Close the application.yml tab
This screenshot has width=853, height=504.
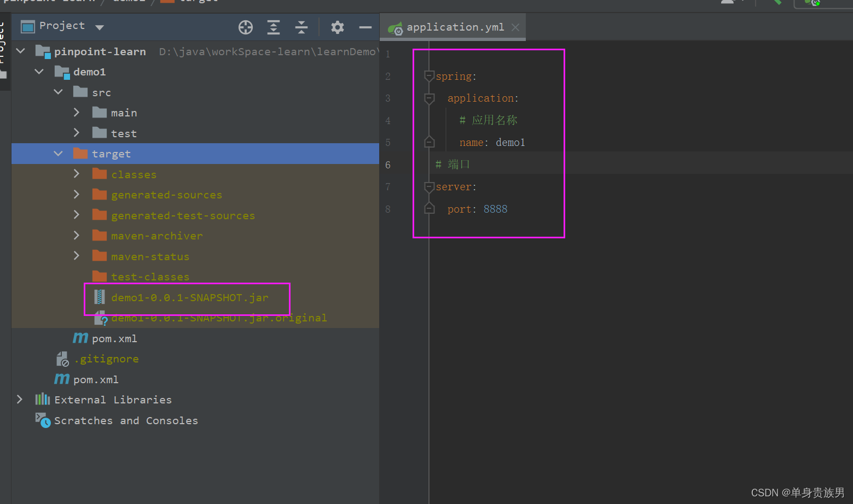[x=515, y=27]
